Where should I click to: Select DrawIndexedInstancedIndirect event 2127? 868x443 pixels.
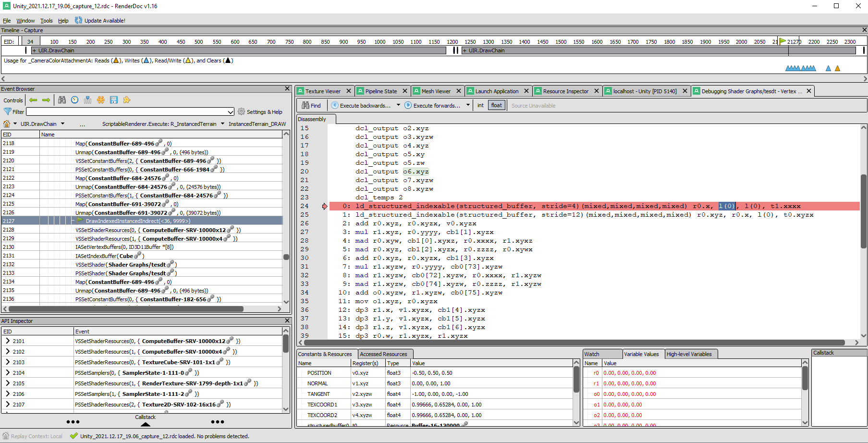pyautogui.click(x=142, y=221)
